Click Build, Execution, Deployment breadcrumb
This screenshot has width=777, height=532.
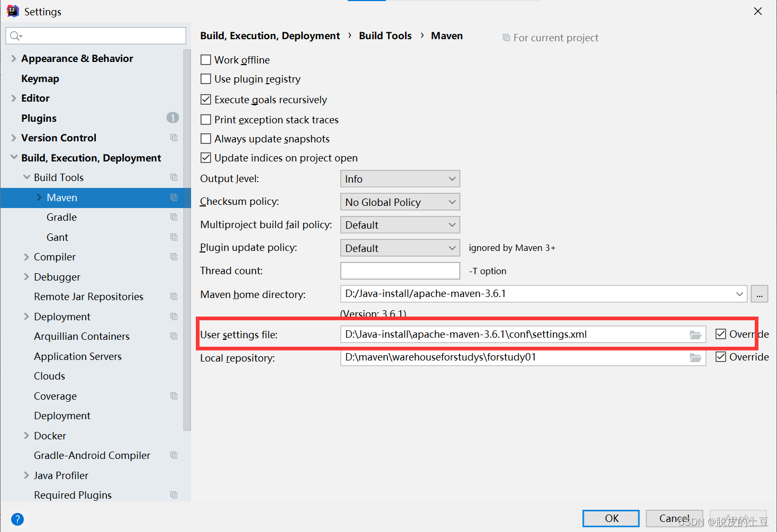coord(270,35)
